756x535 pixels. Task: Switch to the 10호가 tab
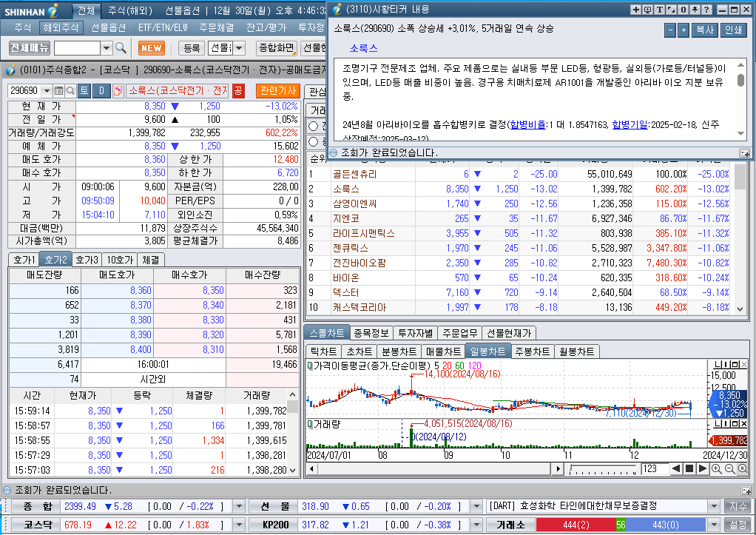point(120,260)
